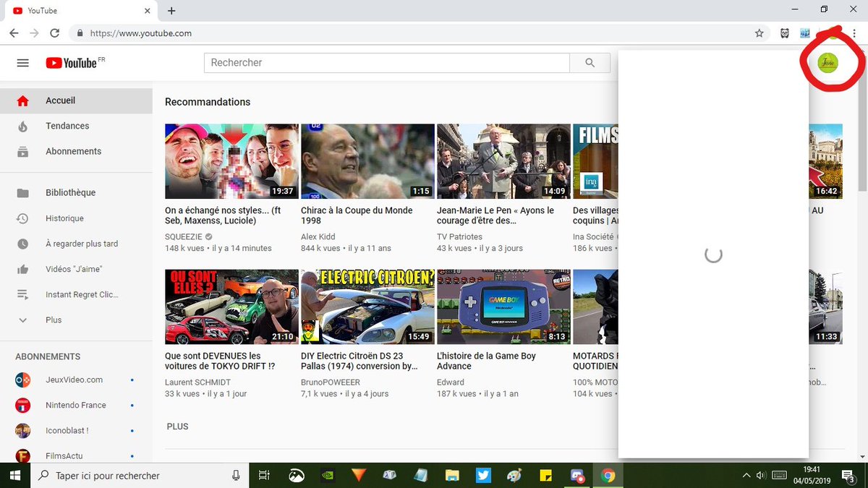The width and height of the screenshot is (868, 488).
Task: Click the site padlock icon
Action: coord(80,33)
